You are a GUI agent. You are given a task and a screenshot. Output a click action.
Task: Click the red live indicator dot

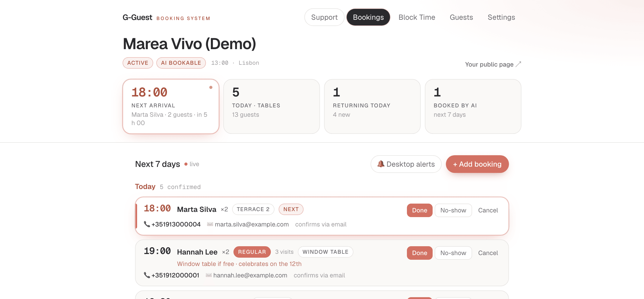[x=186, y=164]
